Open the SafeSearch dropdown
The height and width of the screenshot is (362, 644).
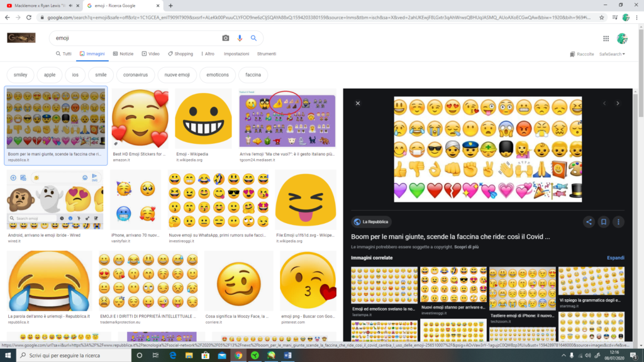(612, 54)
